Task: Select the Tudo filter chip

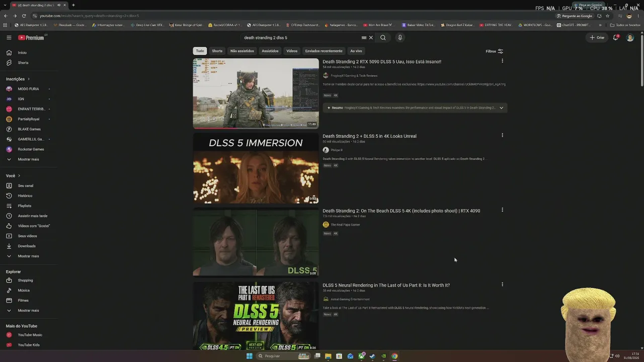Action: pyautogui.click(x=200, y=51)
